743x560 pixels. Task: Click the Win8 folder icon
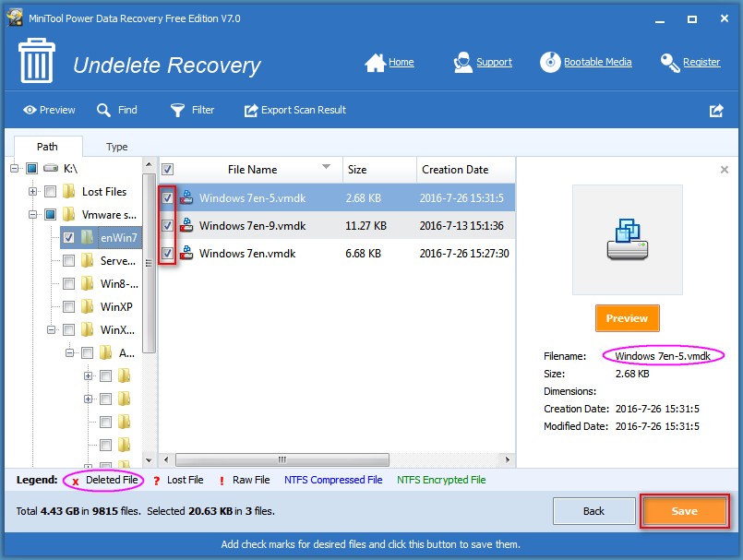point(87,283)
